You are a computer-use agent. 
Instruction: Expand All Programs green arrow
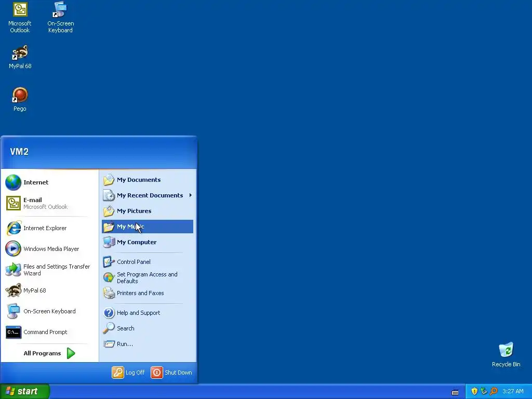(71, 353)
